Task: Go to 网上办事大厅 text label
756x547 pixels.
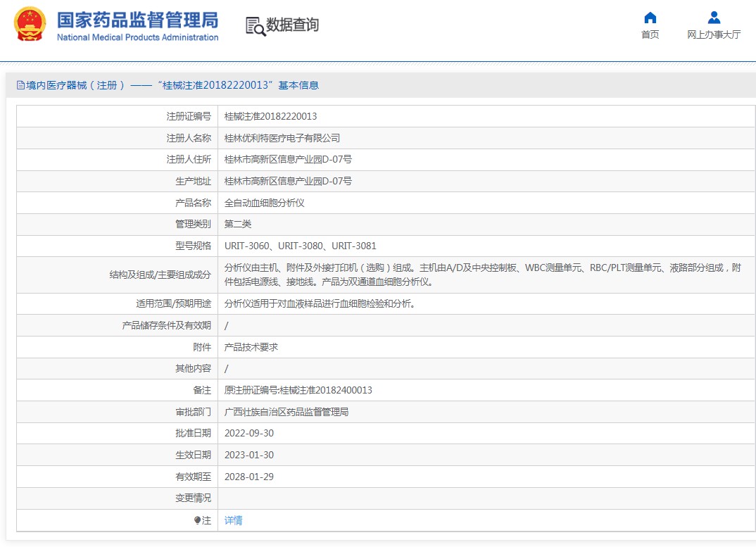Action: tap(714, 35)
